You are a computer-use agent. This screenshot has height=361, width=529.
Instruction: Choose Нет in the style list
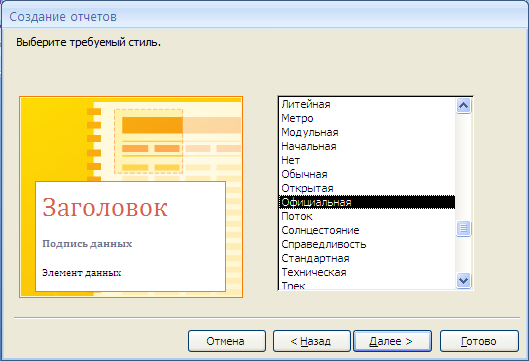(x=367, y=160)
